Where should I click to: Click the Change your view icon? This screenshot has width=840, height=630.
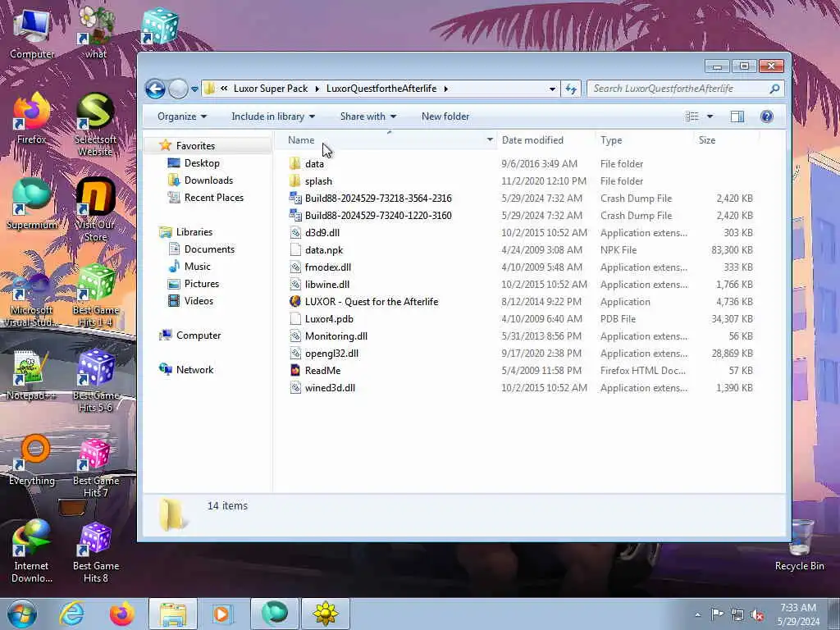click(692, 116)
